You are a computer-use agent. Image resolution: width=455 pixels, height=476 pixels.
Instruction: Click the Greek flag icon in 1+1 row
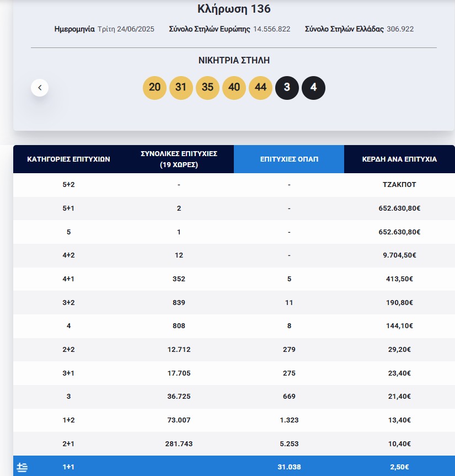click(22, 467)
